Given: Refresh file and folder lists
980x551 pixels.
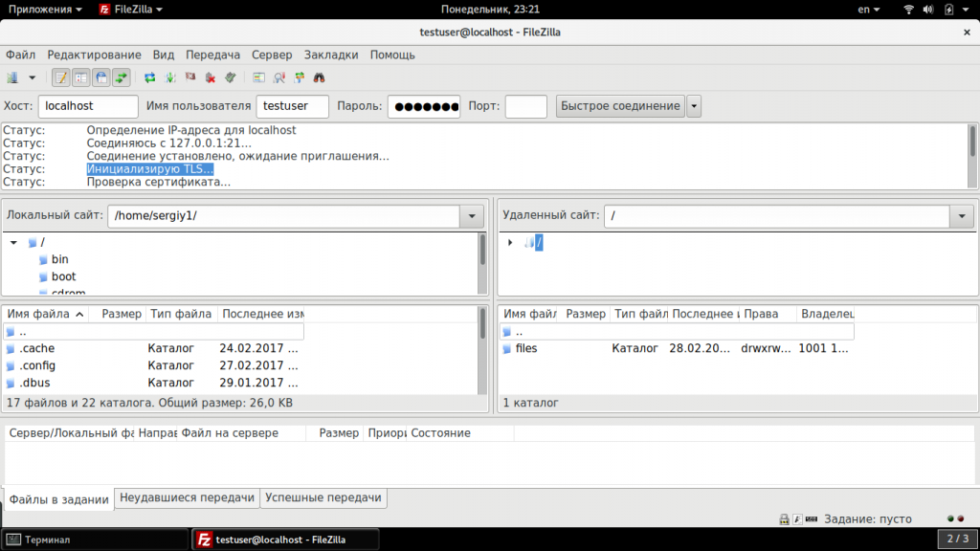Looking at the screenshot, I should (x=150, y=77).
